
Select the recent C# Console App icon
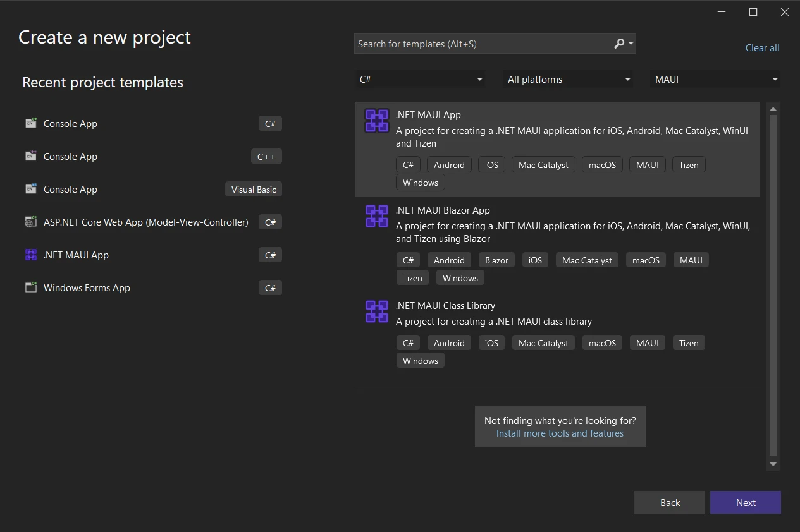click(x=31, y=124)
